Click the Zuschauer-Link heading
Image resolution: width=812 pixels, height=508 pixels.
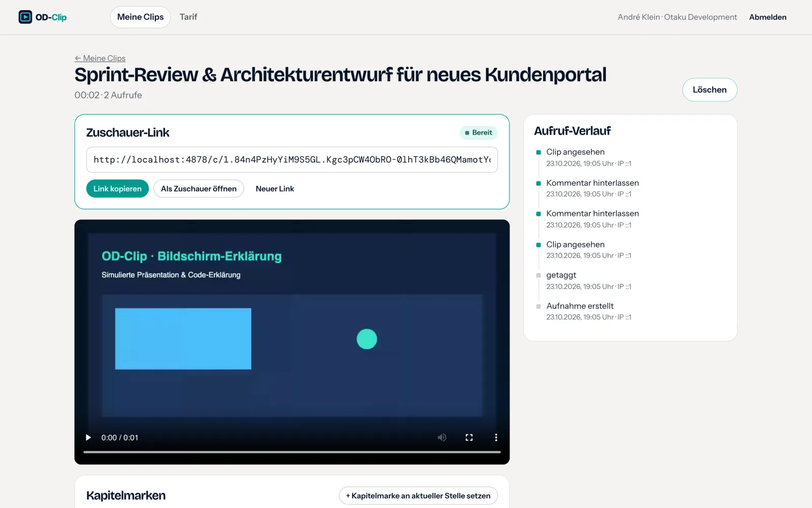[x=128, y=133]
